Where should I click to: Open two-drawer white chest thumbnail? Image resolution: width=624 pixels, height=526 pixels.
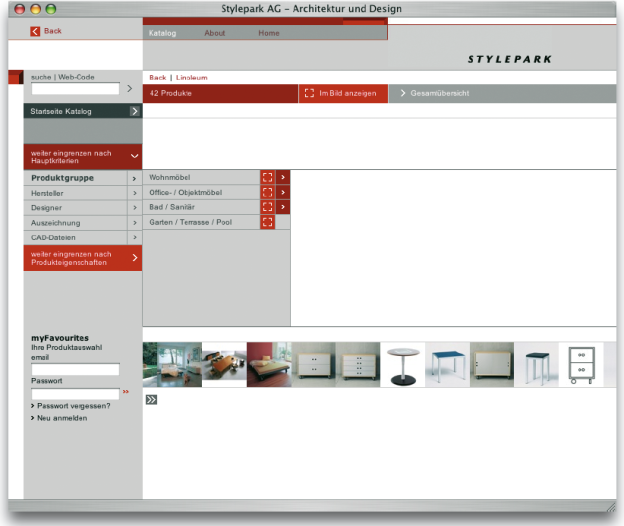(x=314, y=364)
